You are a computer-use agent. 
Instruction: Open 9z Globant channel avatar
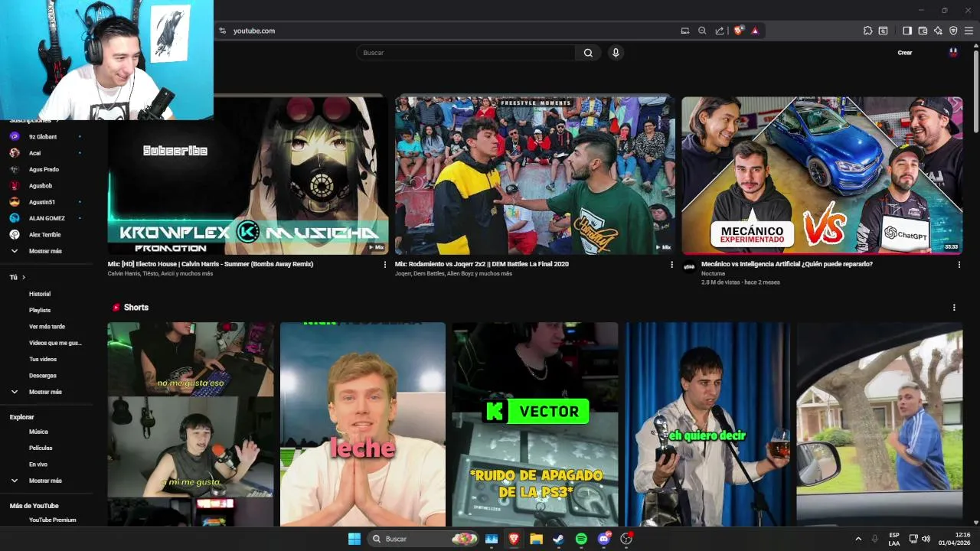pos(15,136)
